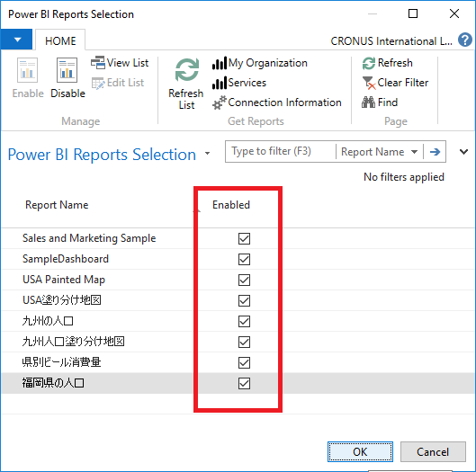Open Connection Information
The image size is (476, 472).
tap(276, 102)
